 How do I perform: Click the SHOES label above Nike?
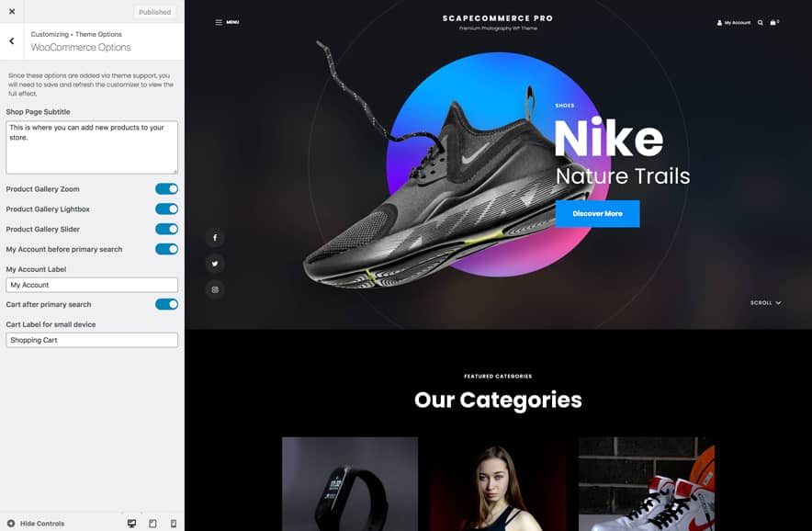click(x=565, y=106)
